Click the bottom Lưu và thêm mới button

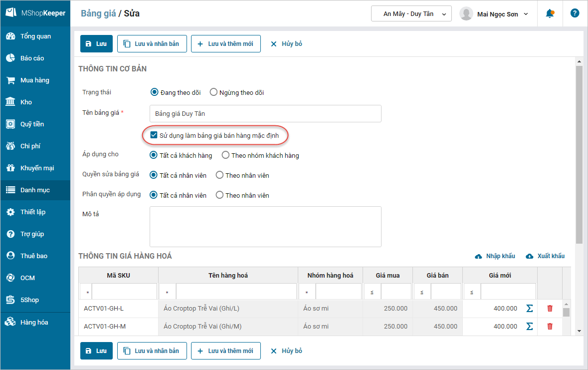[226, 351]
